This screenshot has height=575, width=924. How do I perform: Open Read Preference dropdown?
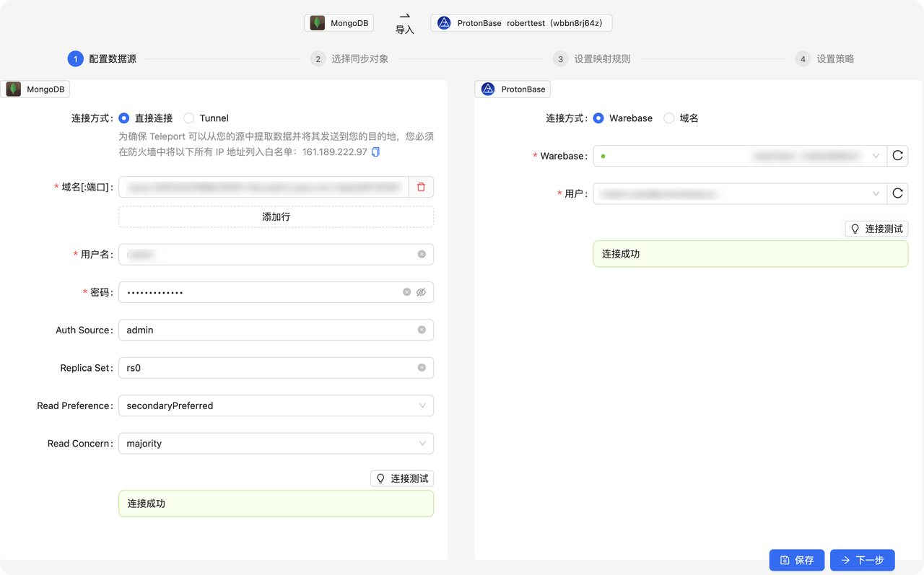click(276, 405)
